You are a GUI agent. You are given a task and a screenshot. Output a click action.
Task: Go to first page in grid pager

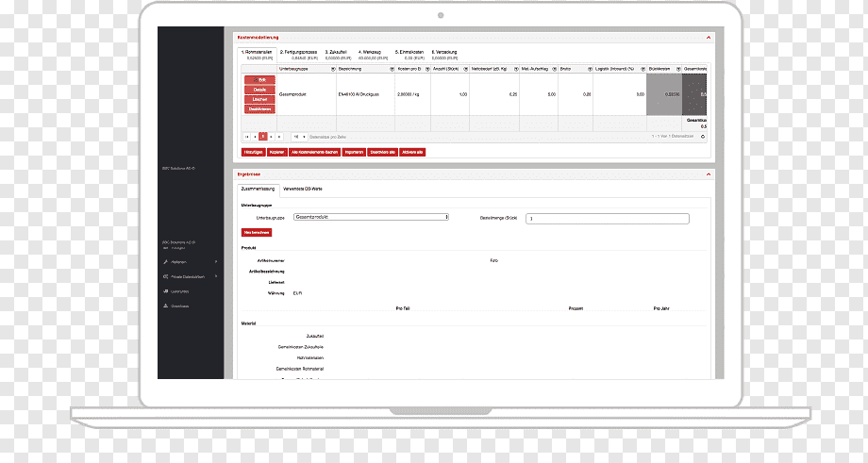pos(247,137)
